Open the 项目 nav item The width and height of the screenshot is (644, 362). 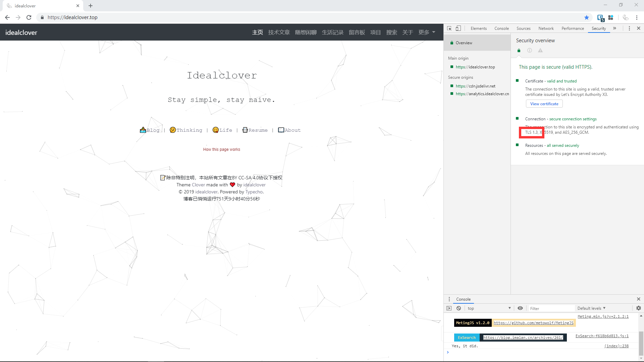[x=375, y=33]
